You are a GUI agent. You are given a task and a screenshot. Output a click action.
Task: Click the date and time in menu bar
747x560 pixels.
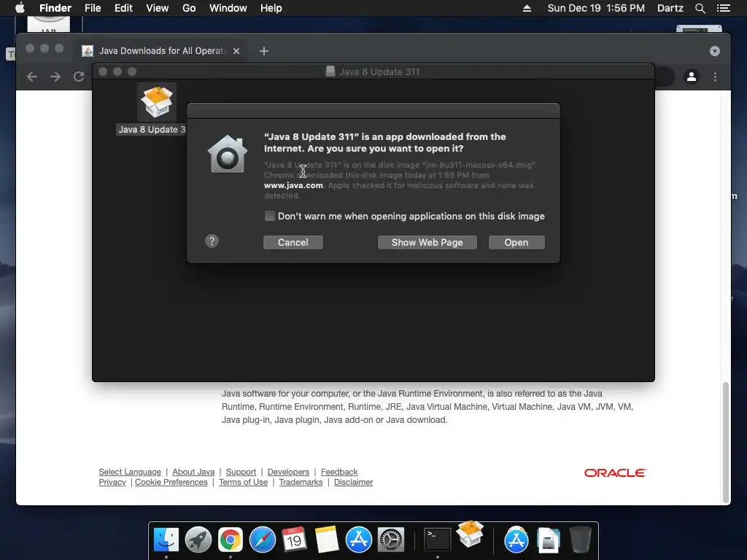[x=596, y=8]
